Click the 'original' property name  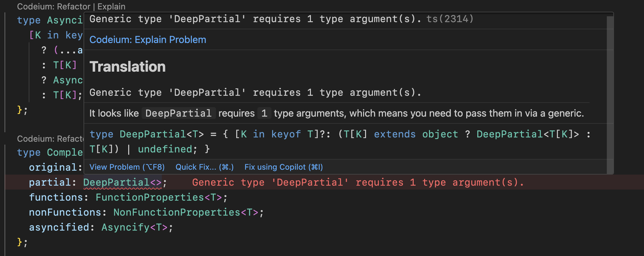click(53, 167)
